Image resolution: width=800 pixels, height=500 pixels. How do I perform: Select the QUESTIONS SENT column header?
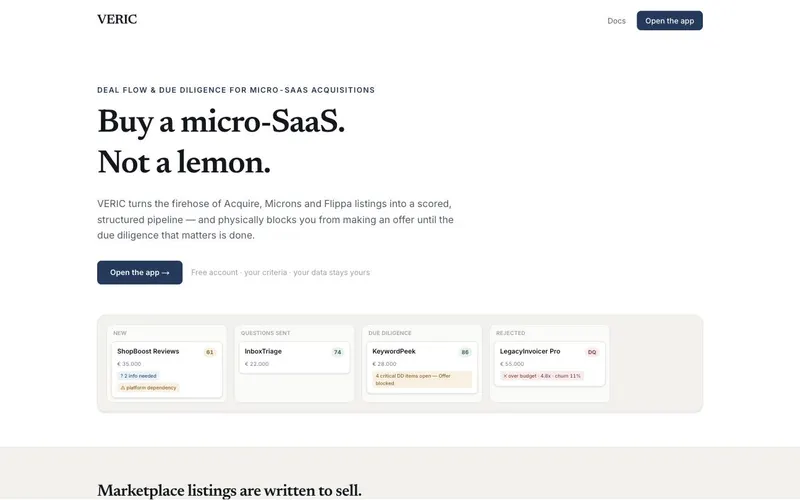(265, 333)
